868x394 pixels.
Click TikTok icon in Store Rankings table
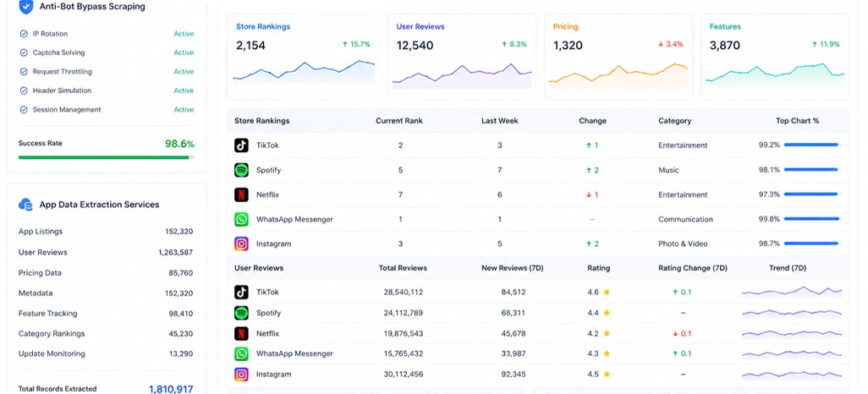pyautogui.click(x=241, y=145)
